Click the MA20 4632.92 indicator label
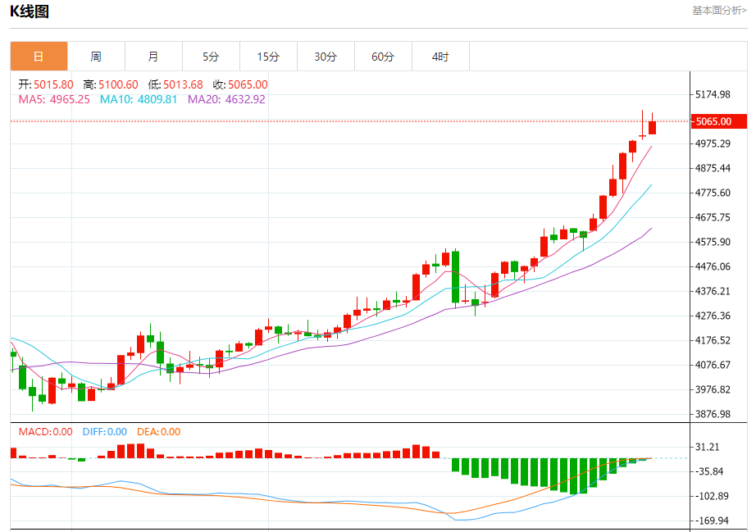The image size is (756, 532). pyautogui.click(x=226, y=99)
